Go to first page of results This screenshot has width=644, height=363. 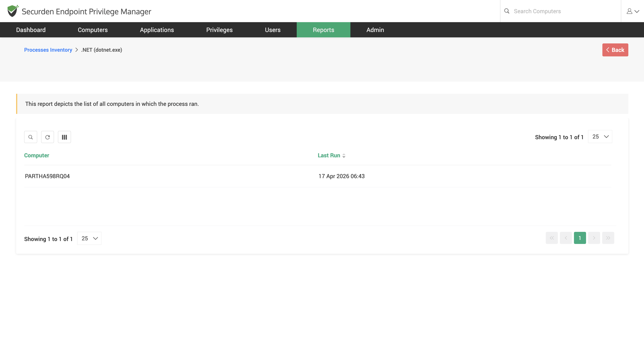(x=552, y=238)
